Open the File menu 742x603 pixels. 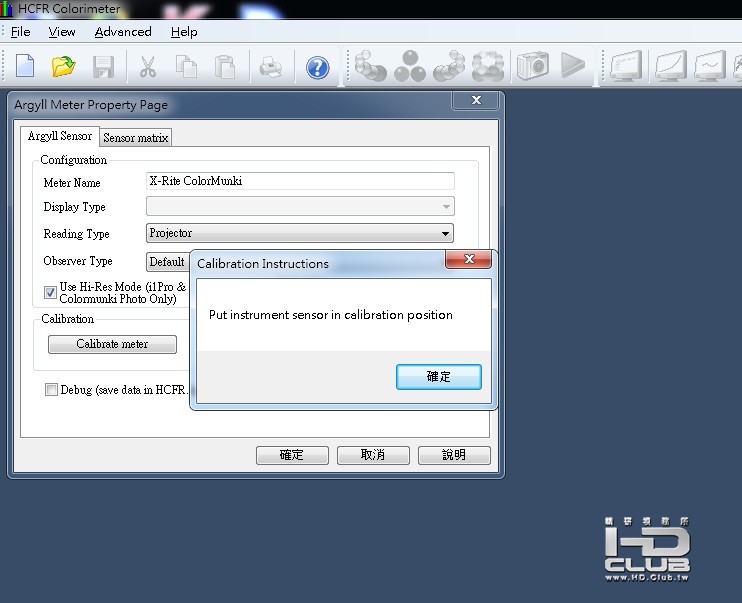(20, 32)
